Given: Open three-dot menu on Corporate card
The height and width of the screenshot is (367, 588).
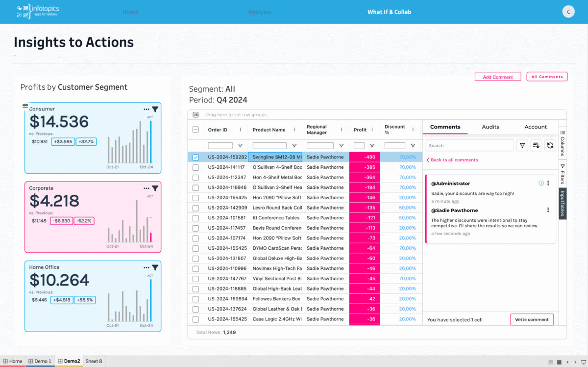Looking at the screenshot, I should point(147,188).
